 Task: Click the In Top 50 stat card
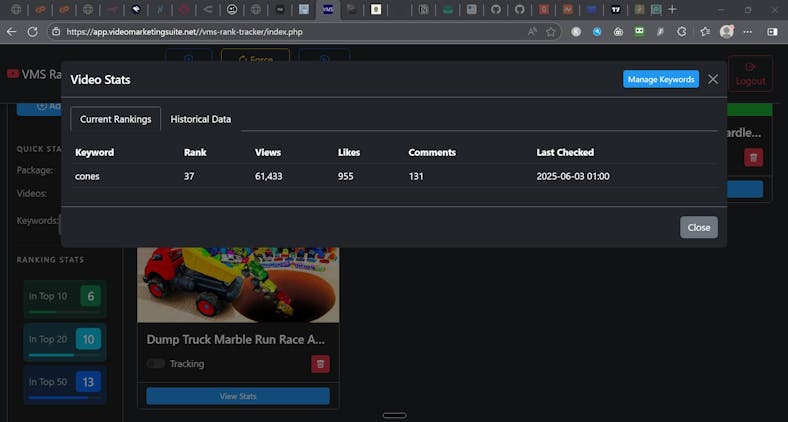[65, 382]
